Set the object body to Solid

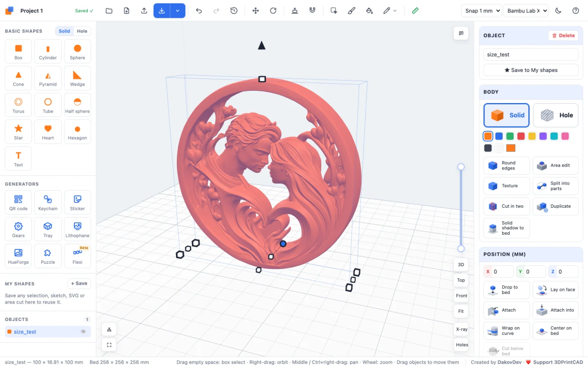[x=507, y=115]
